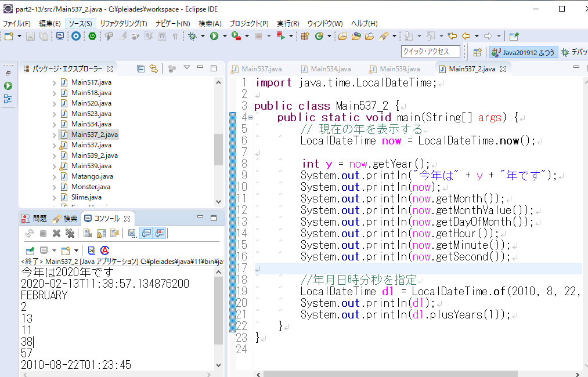Select Monster.java in Package Explorer

[x=91, y=187]
